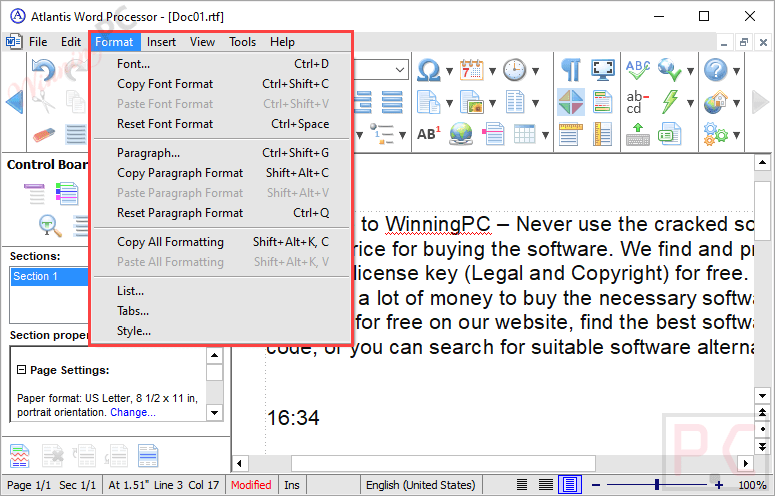Click the magnifier search icon in Control Board
Screen dimensions: 775x496
[x=50, y=226]
